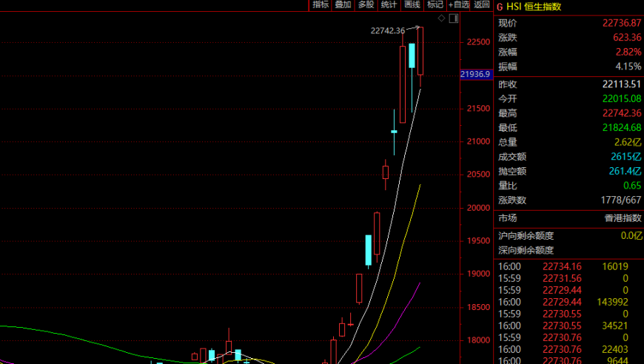Click the 振幅 value 4.15%
Image resolution: width=644 pixels, height=364 pixels.
tap(628, 67)
